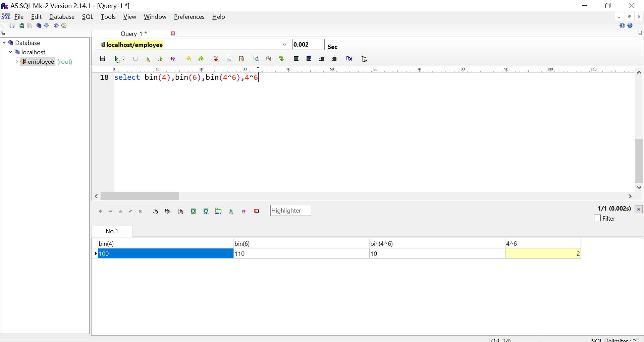This screenshot has height=342, width=644.
Task: Click the database stack icon in top toolbar
Action: [x=39, y=25]
